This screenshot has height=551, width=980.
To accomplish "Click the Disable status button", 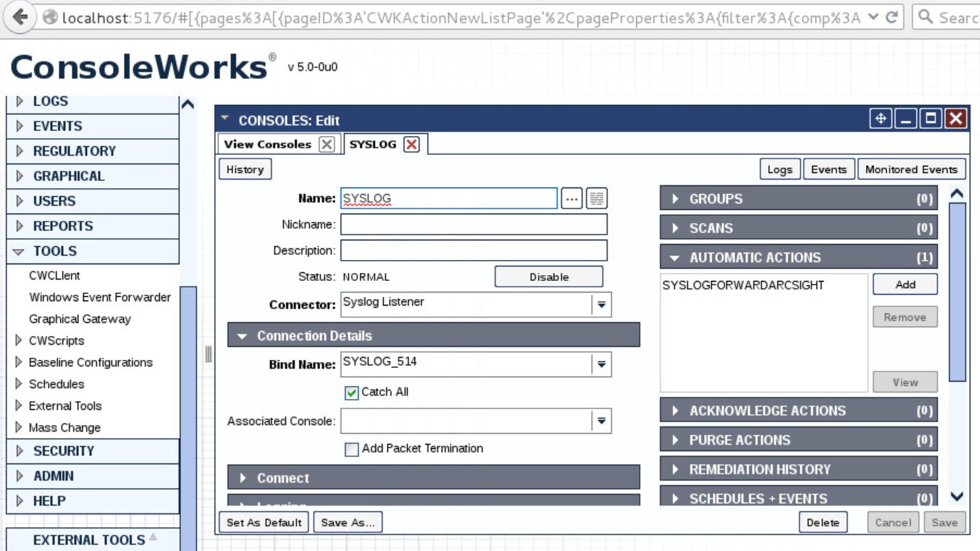I will point(549,277).
